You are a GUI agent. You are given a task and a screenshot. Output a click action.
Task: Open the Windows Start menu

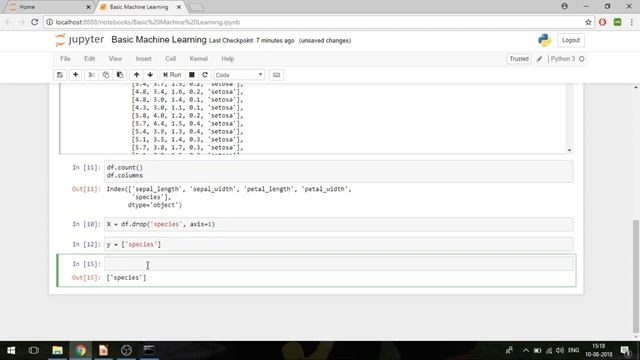pyautogui.click(x=11, y=350)
